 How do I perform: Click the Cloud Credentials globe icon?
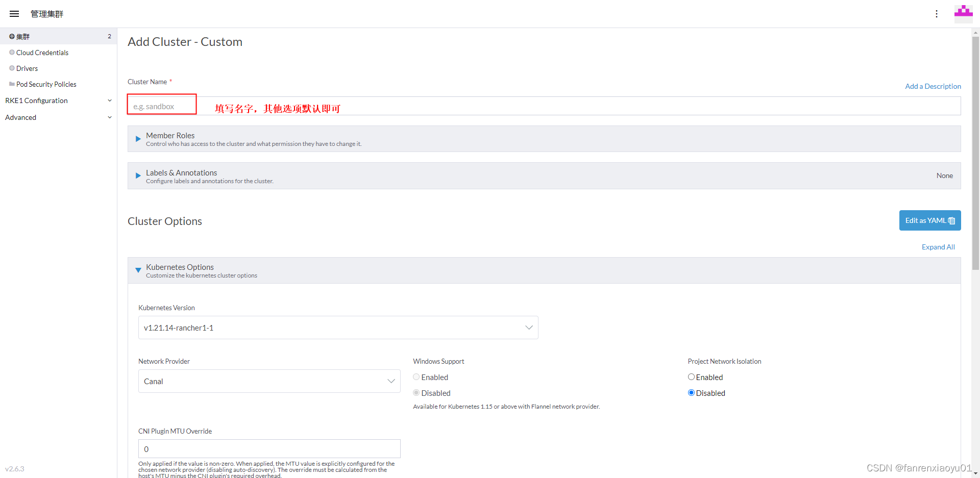click(12, 52)
